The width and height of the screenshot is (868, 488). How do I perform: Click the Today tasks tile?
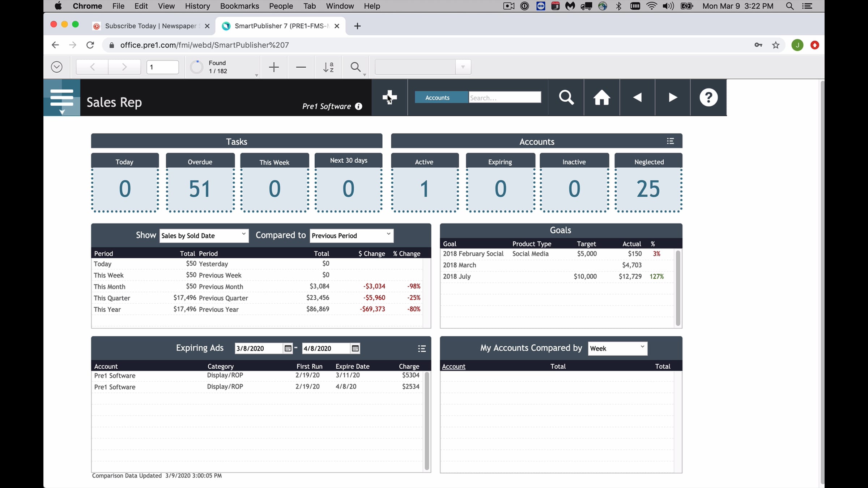pos(125,183)
